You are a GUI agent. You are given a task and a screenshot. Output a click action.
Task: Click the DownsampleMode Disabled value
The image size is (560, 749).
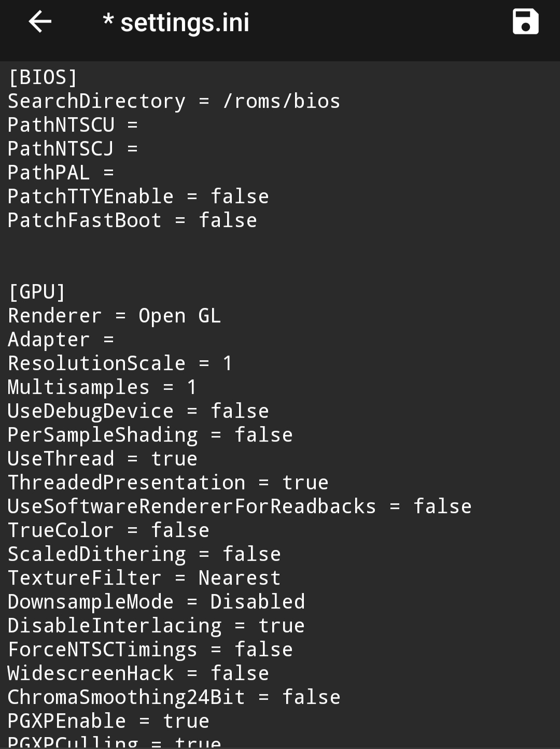click(258, 601)
